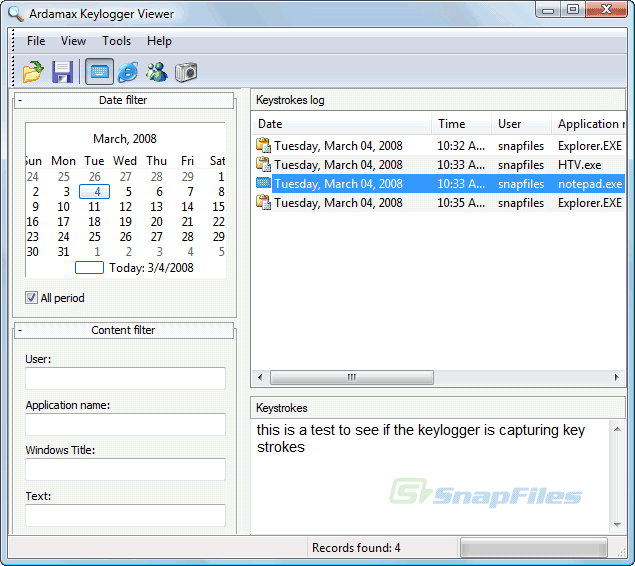The width and height of the screenshot is (635, 566).
Task: Click the magnifier icon in the title bar
Action: pyautogui.click(x=16, y=14)
